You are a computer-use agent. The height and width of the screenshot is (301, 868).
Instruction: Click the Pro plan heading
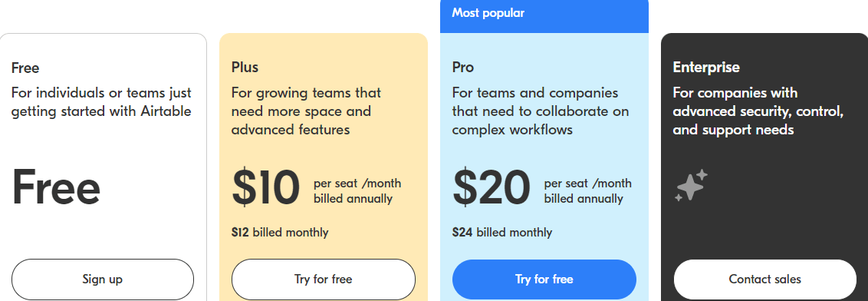463,67
